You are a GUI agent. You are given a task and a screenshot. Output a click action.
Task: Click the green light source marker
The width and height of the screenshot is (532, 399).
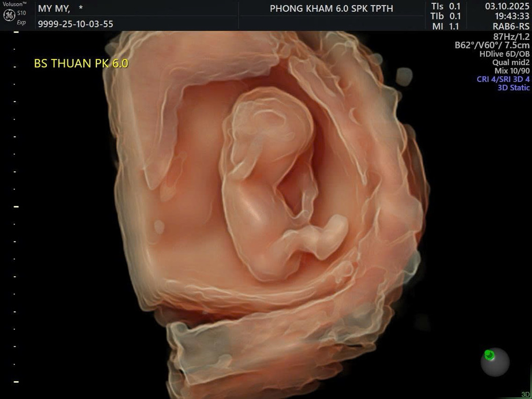pos(489,355)
